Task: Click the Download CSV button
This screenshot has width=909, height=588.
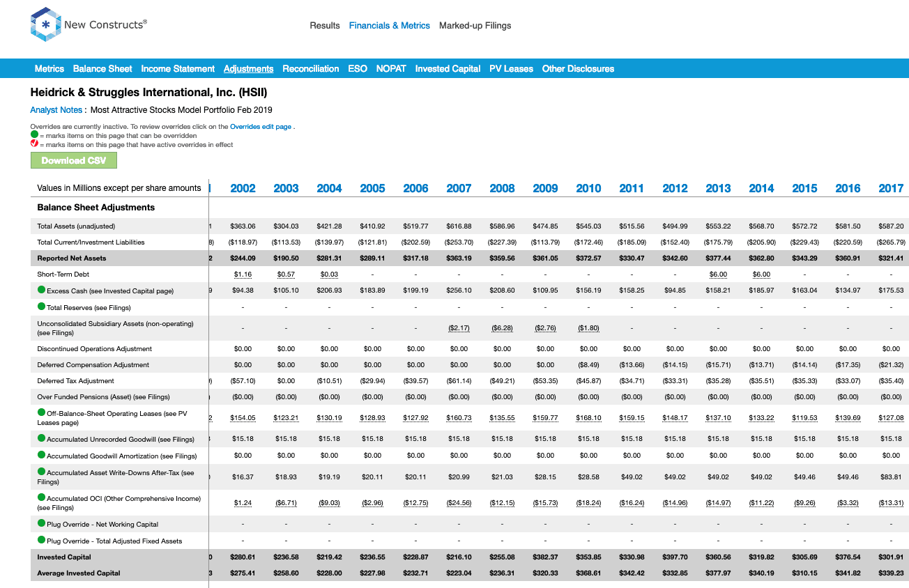Action: [x=74, y=160]
